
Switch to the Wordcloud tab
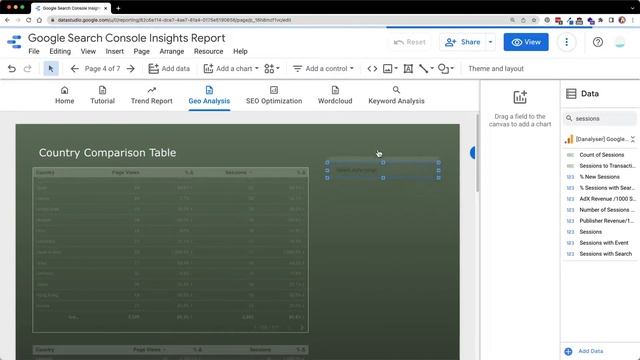[335, 96]
